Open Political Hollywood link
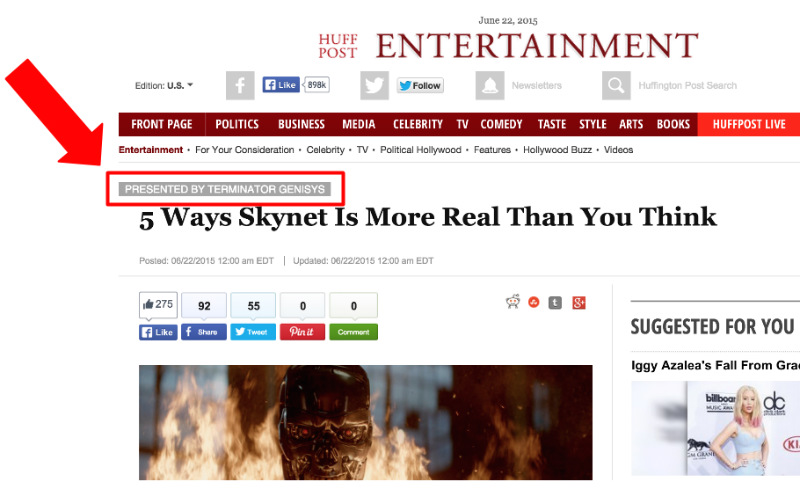800x504 pixels. 420,149
